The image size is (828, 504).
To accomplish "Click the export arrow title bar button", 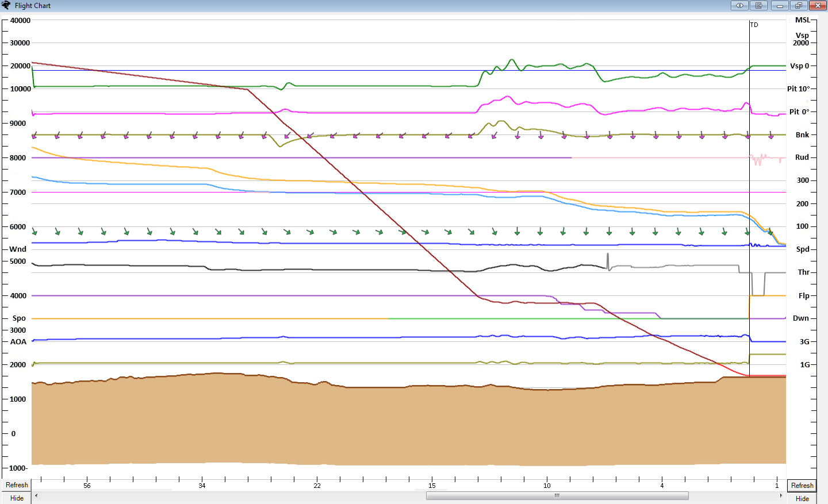I will coord(759,6).
